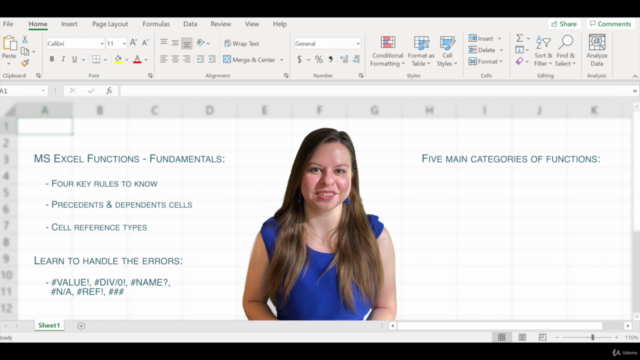Open Format as Table gallery
This screenshot has width=640, height=360.
(421, 51)
